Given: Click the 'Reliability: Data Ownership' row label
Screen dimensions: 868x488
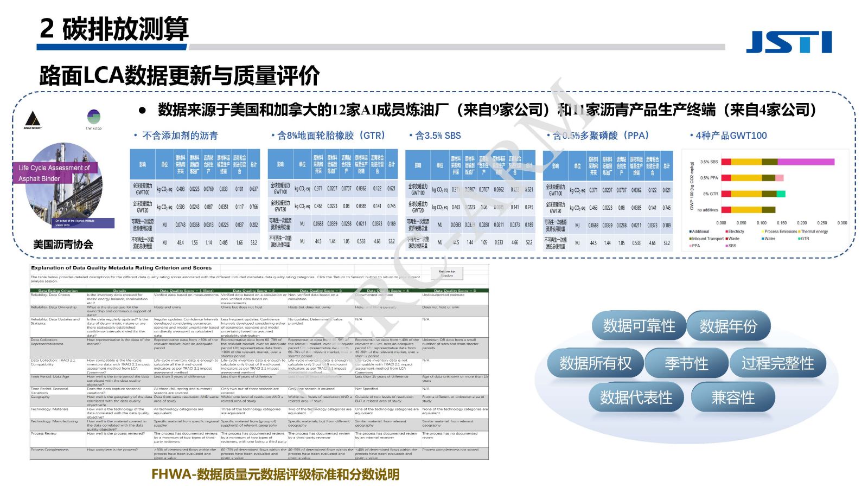Looking at the screenshot, I should (x=54, y=307).
